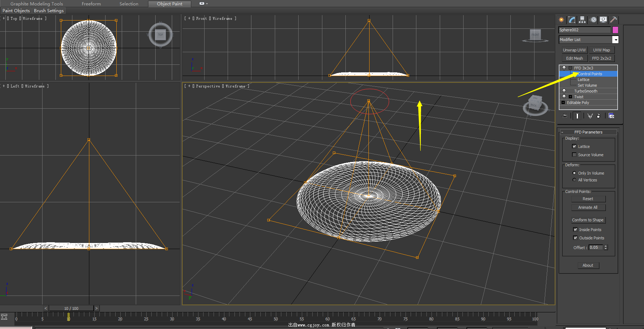Select Lattice sub-object level
The width and height of the screenshot is (644, 329).
pyautogui.click(x=583, y=80)
